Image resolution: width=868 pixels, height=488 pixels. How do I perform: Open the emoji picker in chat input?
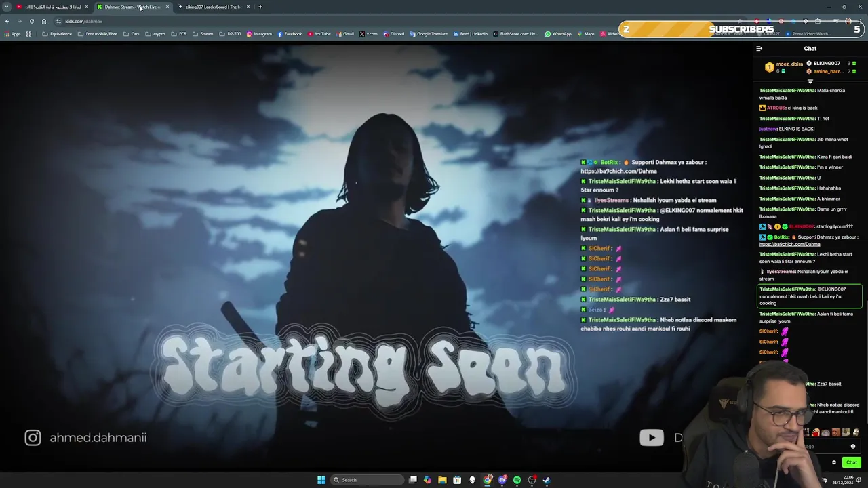[x=853, y=447]
